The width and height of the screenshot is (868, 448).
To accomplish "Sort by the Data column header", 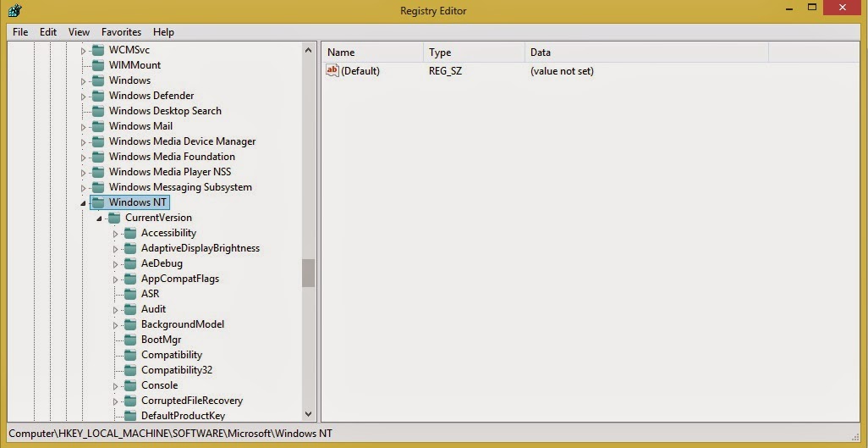I will tap(646, 53).
